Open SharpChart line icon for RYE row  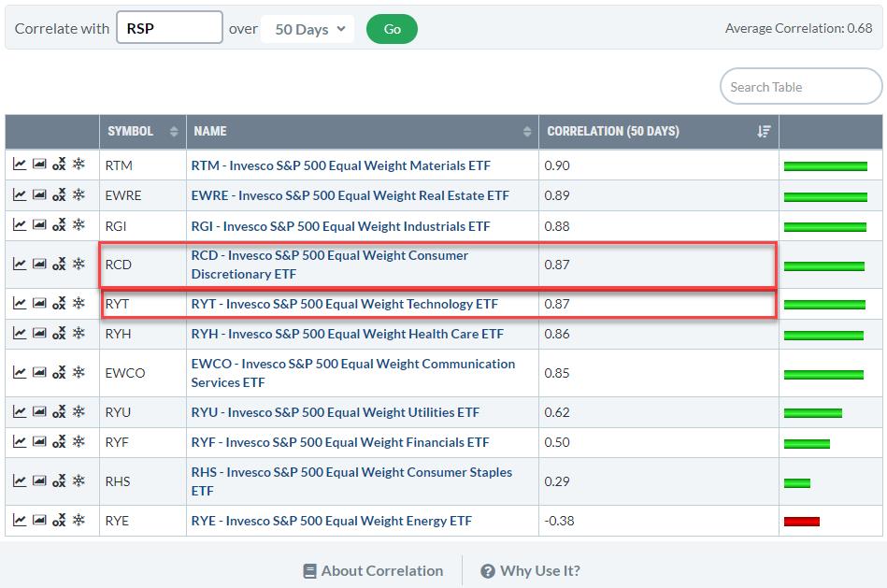point(20,521)
